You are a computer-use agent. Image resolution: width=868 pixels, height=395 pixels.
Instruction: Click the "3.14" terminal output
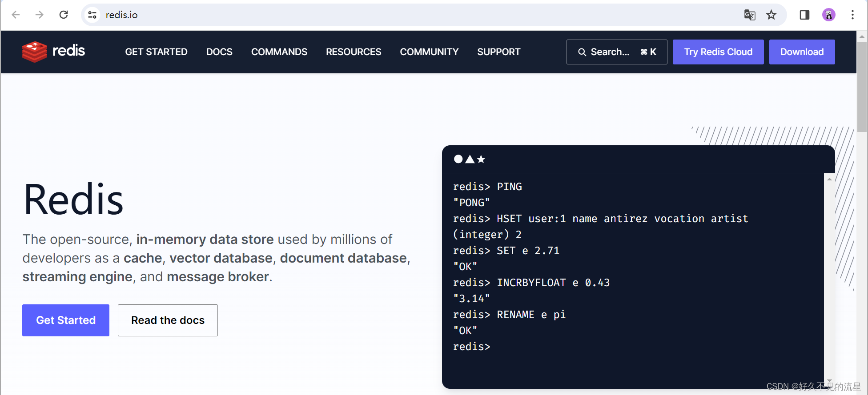point(471,299)
